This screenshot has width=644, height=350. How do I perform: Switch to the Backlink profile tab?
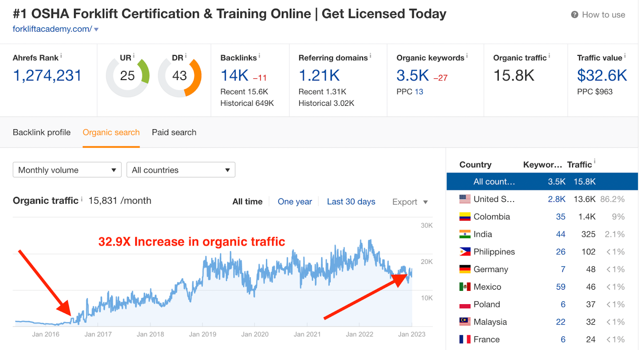click(x=41, y=132)
